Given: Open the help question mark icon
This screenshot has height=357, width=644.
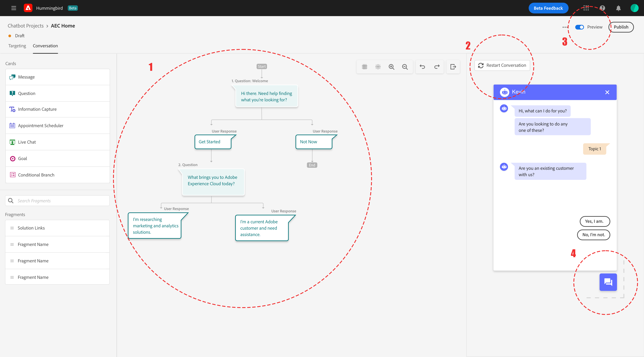Looking at the screenshot, I should pos(603,8).
